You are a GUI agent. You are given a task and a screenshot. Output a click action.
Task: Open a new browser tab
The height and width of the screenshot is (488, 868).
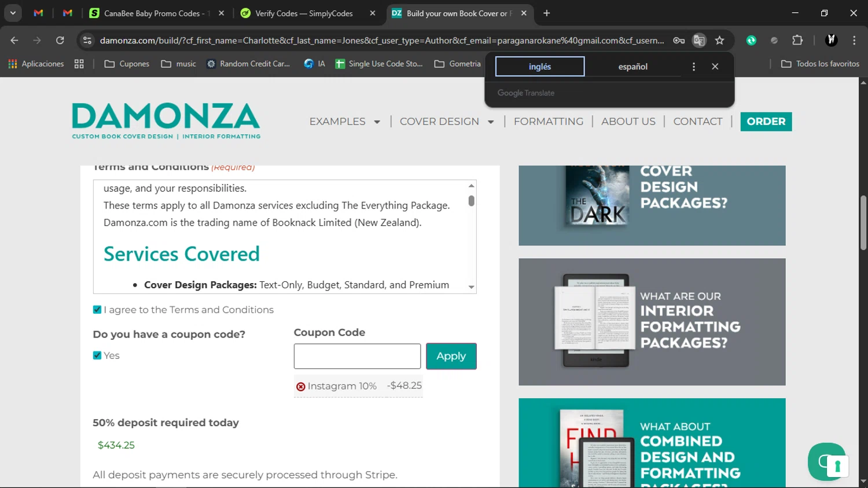[x=546, y=13]
